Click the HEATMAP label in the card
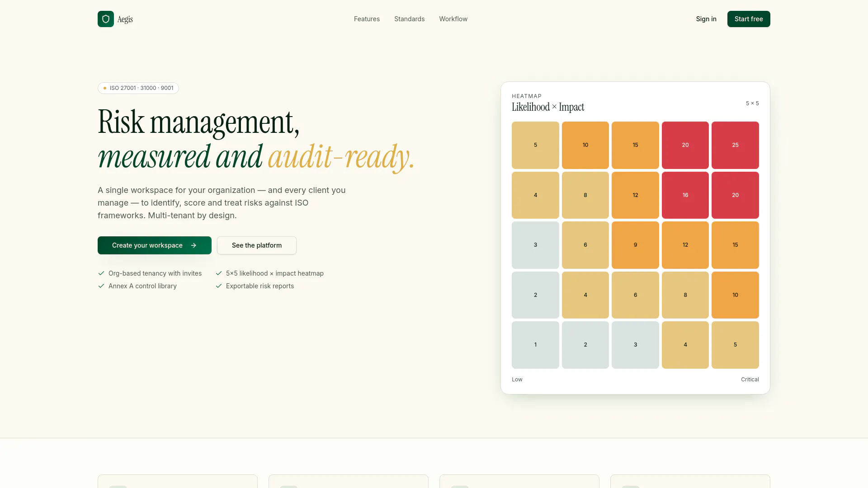 point(527,96)
